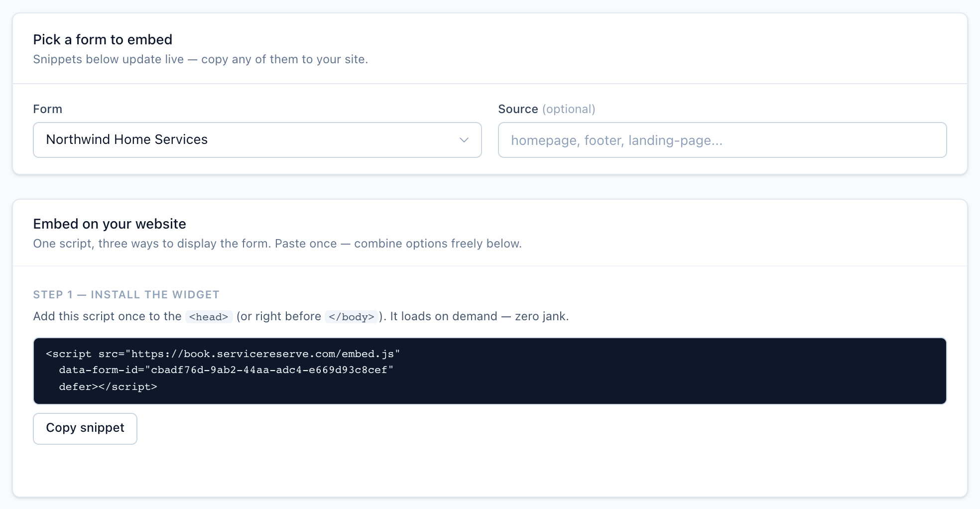Click the chevron arrow in Form selector
This screenshot has height=509, width=980.
click(x=464, y=140)
